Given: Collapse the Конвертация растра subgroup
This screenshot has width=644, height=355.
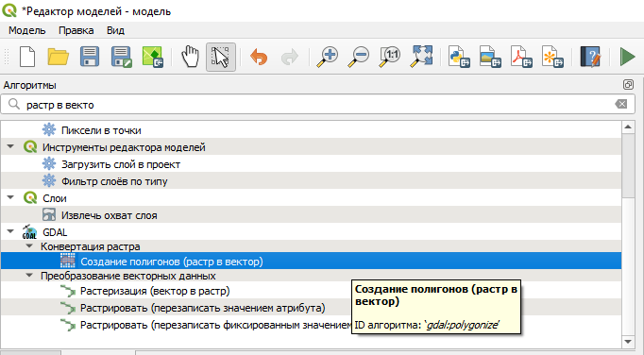Looking at the screenshot, I should tap(29, 245).
